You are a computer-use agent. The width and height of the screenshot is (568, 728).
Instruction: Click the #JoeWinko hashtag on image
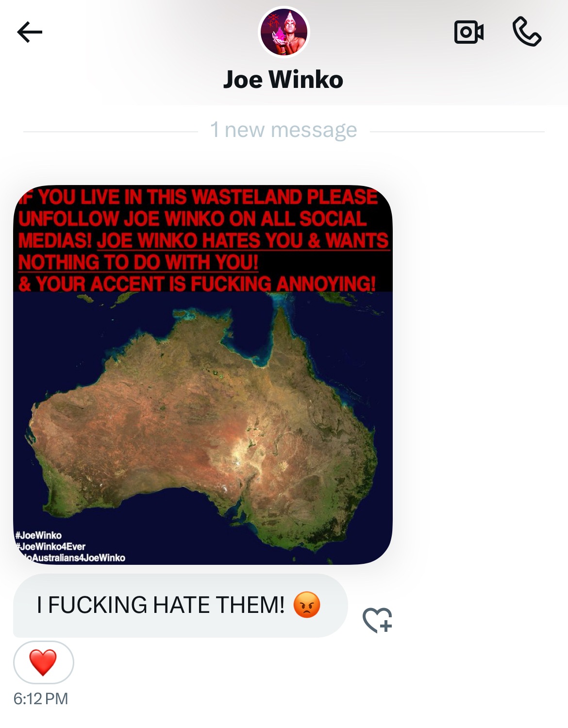(38, 535)
